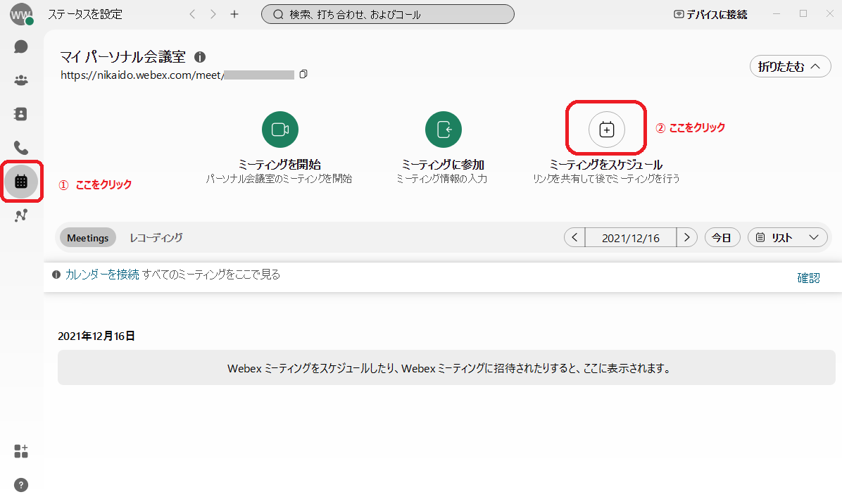This screenshot has height=504, width=842.
Task: Click ミーティングをスケジュール calendar-plus icon
Action: [x=607, y=130]
